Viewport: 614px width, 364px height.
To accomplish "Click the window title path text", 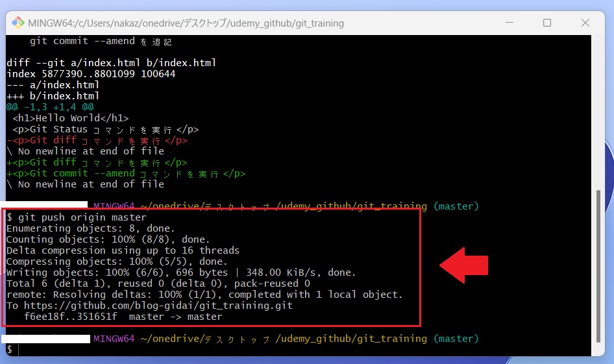I will tap(186, 23).
